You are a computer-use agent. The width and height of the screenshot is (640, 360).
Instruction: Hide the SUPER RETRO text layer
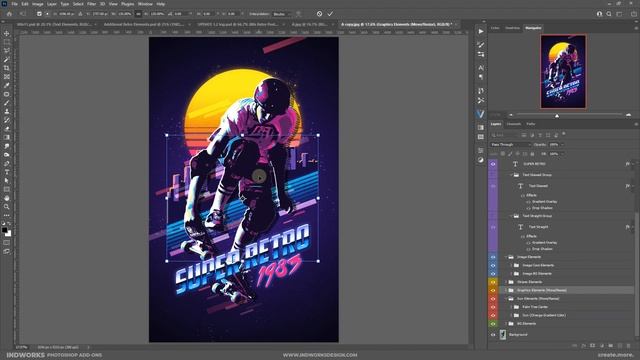coord(493,164)
